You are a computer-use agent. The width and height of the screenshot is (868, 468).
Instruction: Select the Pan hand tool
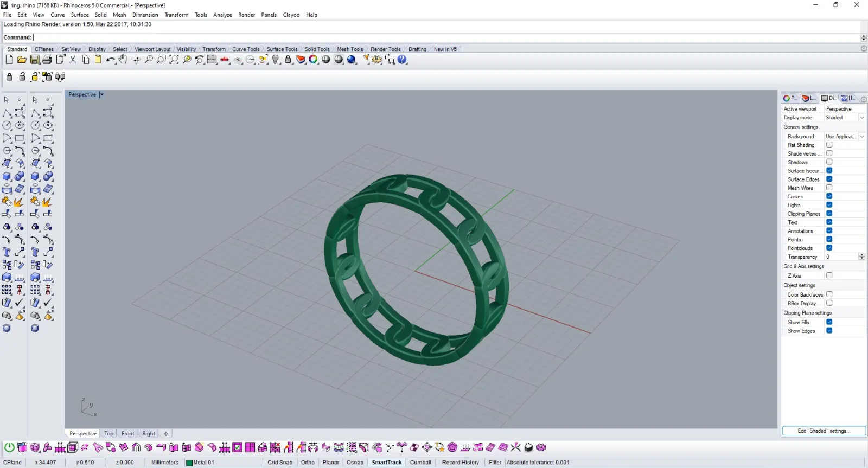pos(123,60)
